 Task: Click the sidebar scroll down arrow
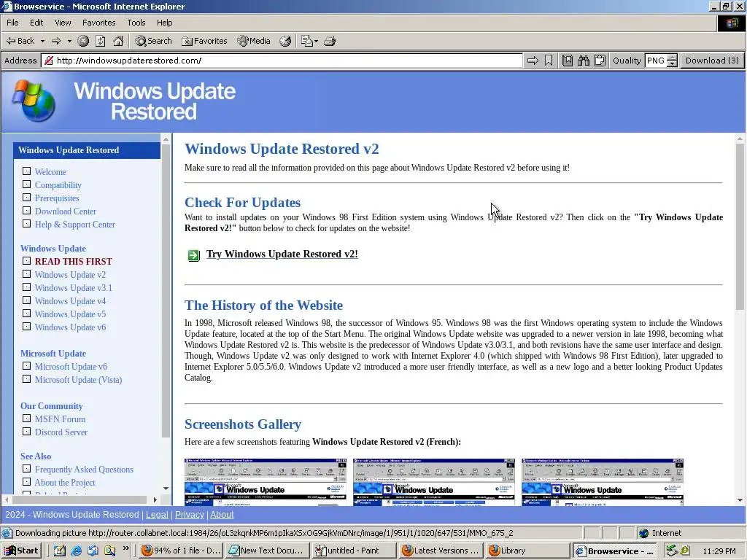[x=166, y=488]
